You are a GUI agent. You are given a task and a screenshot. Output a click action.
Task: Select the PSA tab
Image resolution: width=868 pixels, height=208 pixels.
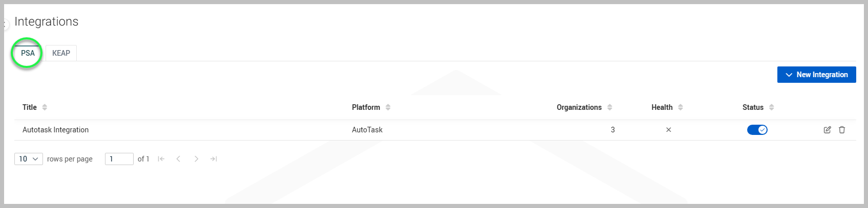pos(28,53)
